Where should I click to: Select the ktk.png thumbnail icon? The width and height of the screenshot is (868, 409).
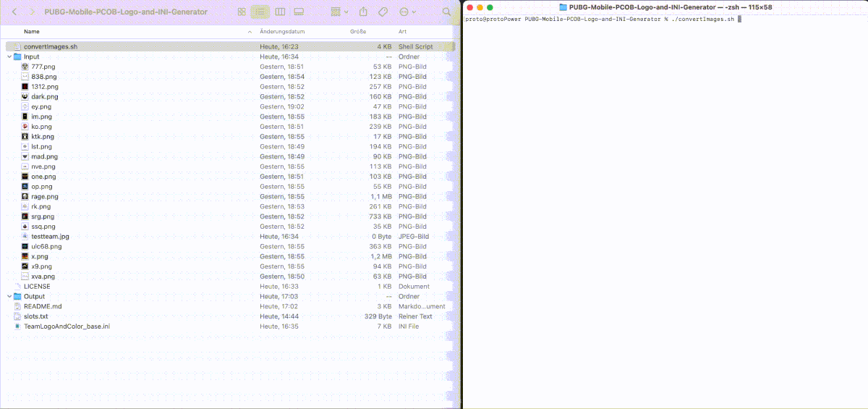tap(25, 136)
